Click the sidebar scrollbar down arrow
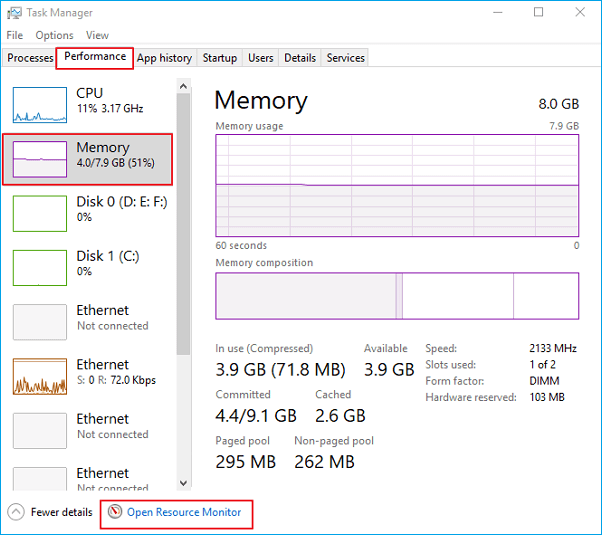Image resolution: width=602 pixels, height=535 pixels. tap(183, 483)
